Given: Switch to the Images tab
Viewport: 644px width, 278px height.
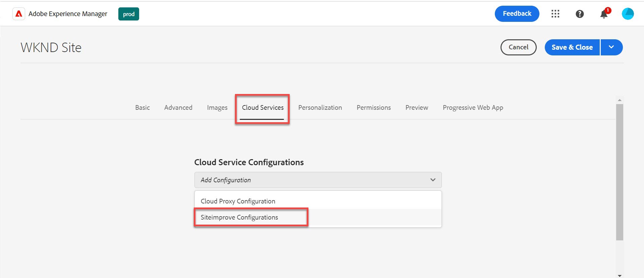Looking at the screenshot, I should (217, 107).
